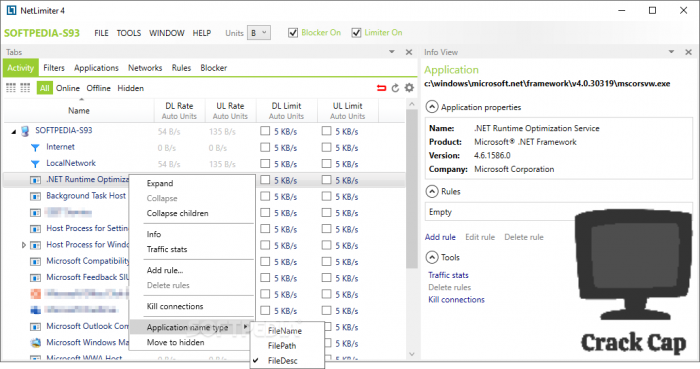Enable DL Limit for .NET Runtime row
700x369 pixels.
(x=265, y=180)
